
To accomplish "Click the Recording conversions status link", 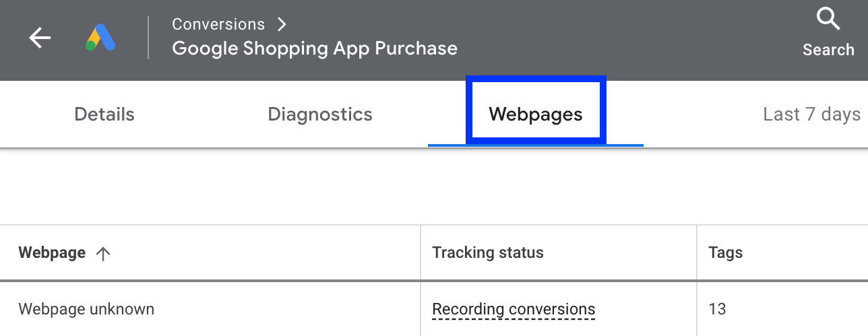I will click(514, 310).
